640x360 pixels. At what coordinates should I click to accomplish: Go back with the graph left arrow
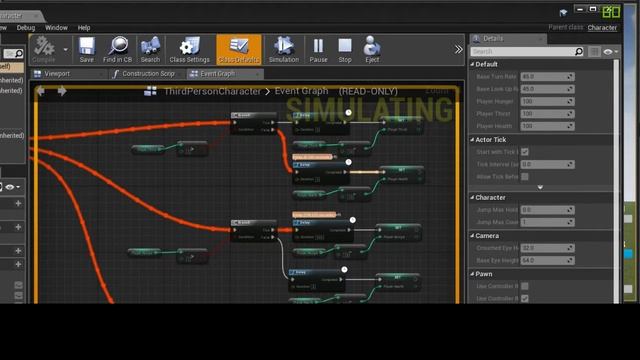pyautogui.click(x=40, y=91)
